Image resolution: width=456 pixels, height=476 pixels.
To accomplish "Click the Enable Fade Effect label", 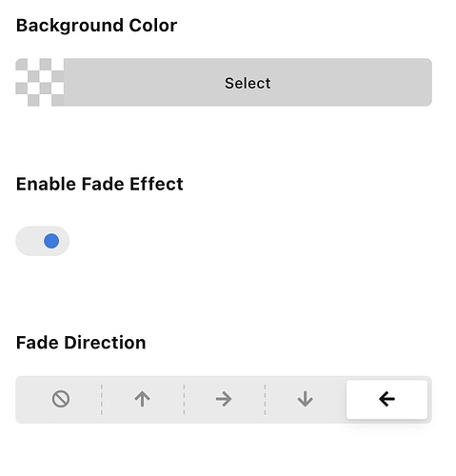I will click(100, 184).
